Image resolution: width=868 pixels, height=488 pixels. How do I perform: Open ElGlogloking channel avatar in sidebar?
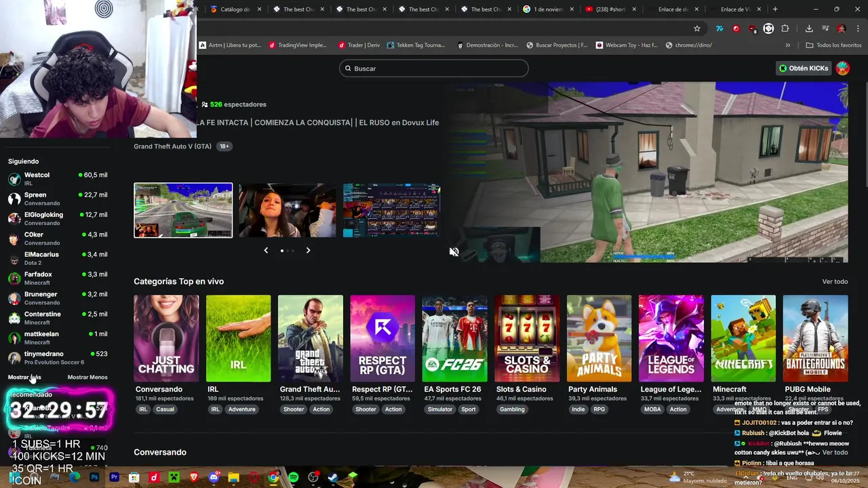point(14,218)
